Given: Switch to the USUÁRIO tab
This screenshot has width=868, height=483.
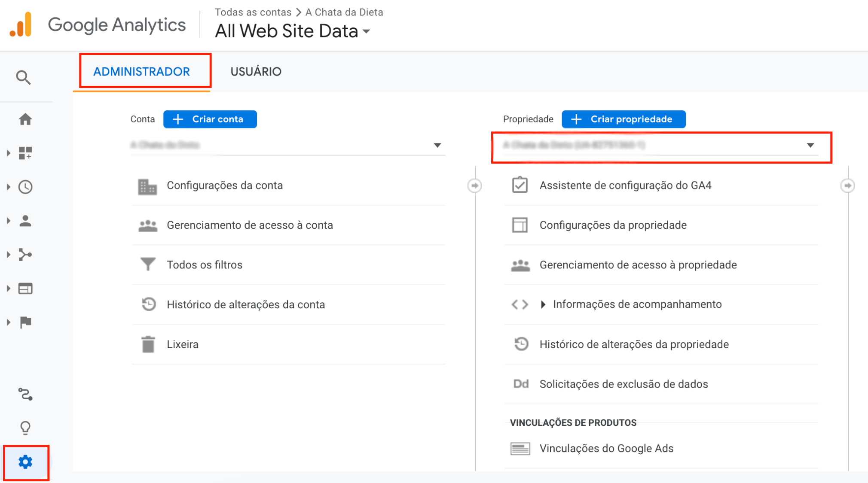Looking at the screenshot, I should pyautogui.click(x=256, y=72).
